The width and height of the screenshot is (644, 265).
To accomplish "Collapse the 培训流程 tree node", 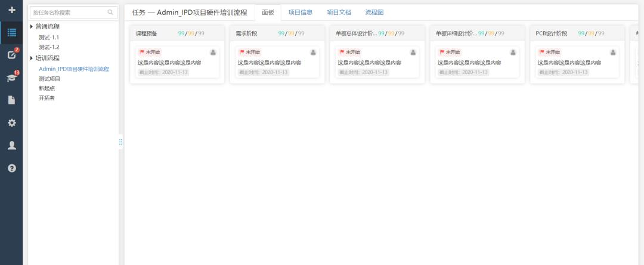I will coord(32,58).
